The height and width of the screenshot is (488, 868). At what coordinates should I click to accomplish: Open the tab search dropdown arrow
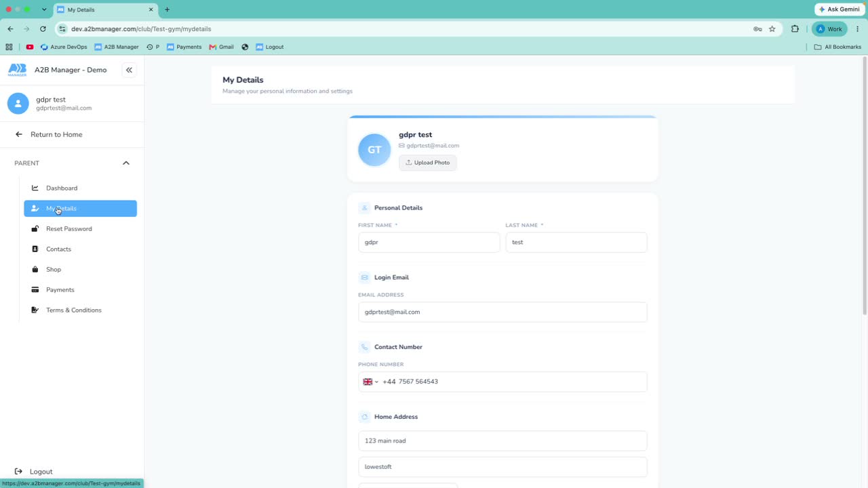[x=44, y=9]
